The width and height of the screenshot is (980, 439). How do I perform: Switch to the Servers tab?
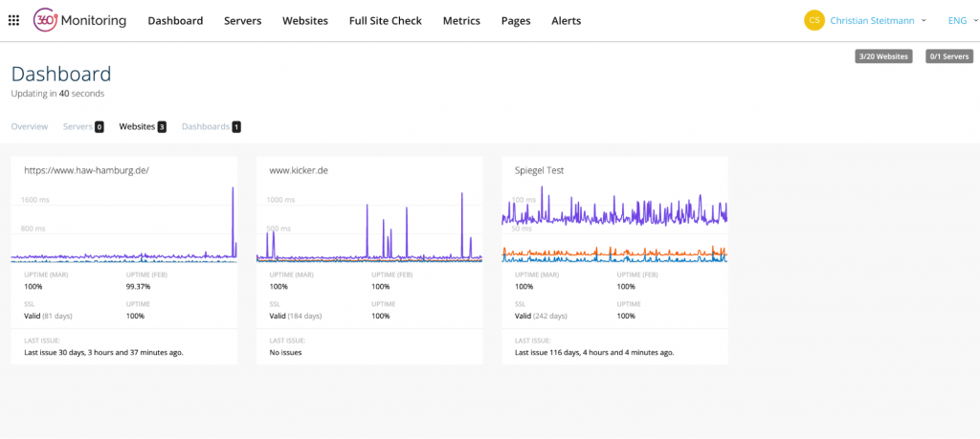pyautogui.click(x=83, y=127)
